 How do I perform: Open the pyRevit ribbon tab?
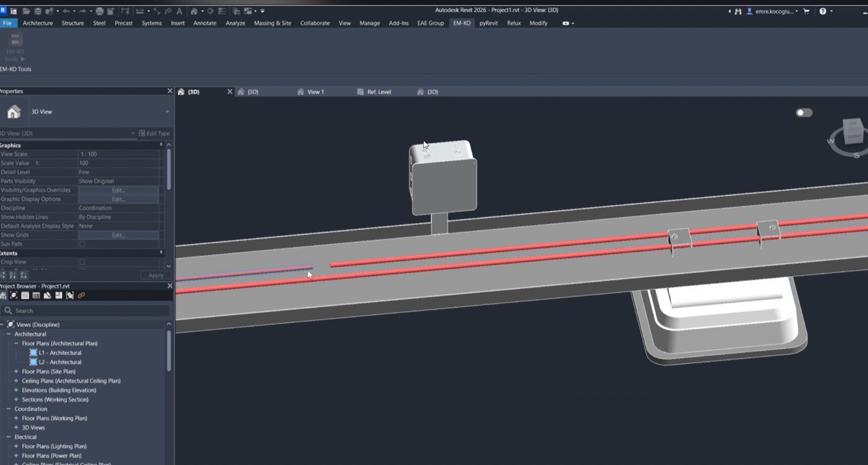(x=489, y=23)
